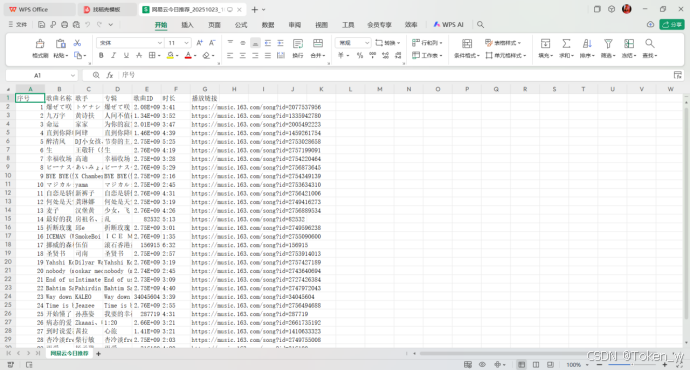Viewport: 690px width, 370px height.
Task: Click the Format Painter (格式刷) icon
Action: pos(40,44)
